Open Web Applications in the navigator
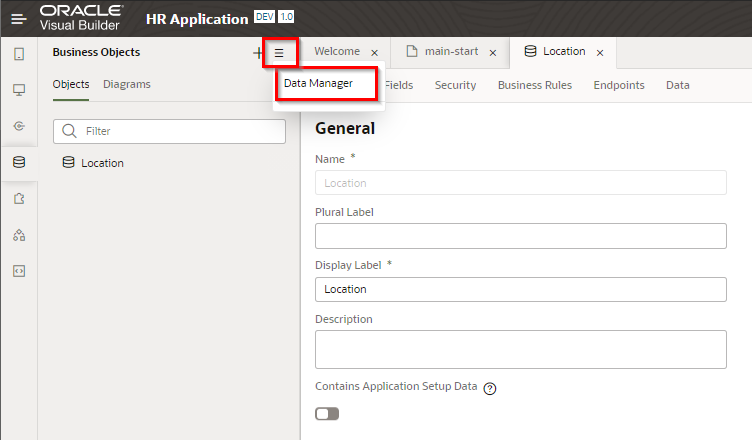Screen dimensions: 752x440 coord(19,90)
